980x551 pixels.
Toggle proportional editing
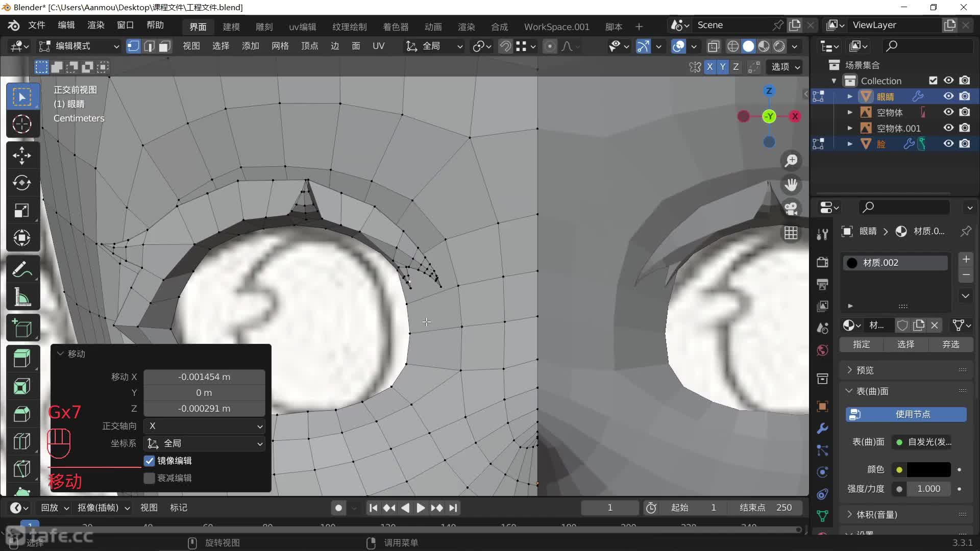point(550,46)
